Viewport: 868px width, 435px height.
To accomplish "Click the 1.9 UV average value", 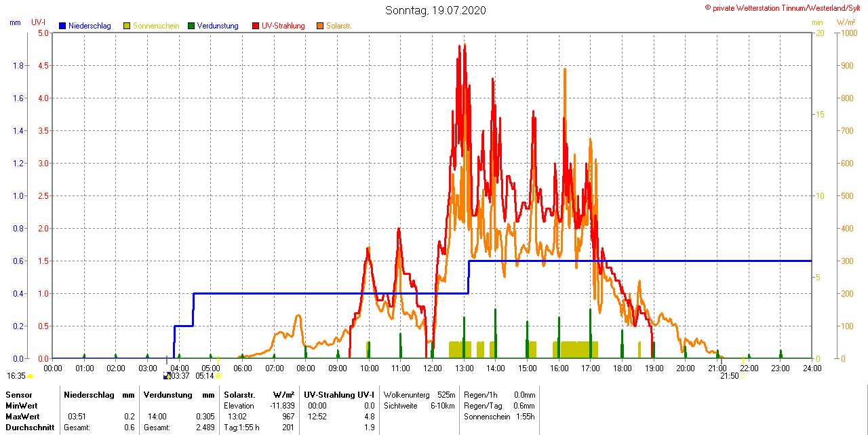I will click(x=369, y=428).
